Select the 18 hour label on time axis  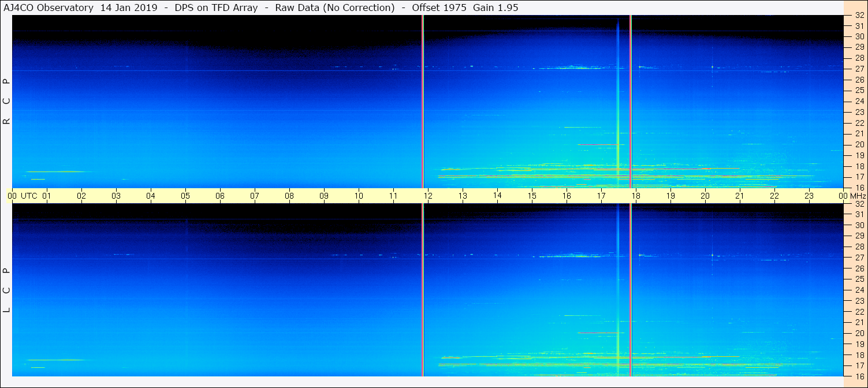tap(636, 196)
